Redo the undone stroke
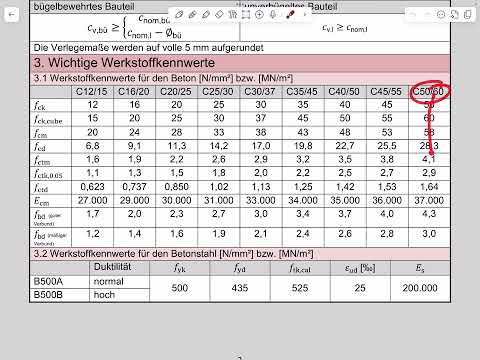 427,15
